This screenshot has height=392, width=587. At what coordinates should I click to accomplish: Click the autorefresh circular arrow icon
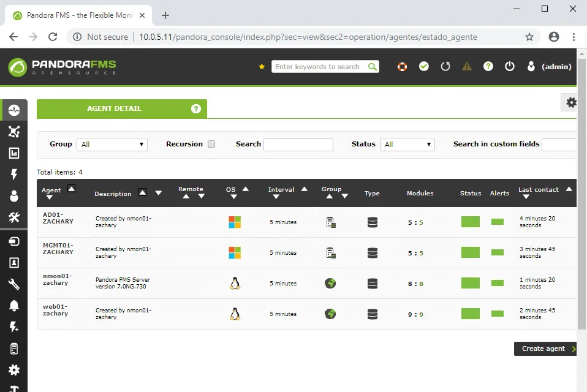(x=445, y=67)
